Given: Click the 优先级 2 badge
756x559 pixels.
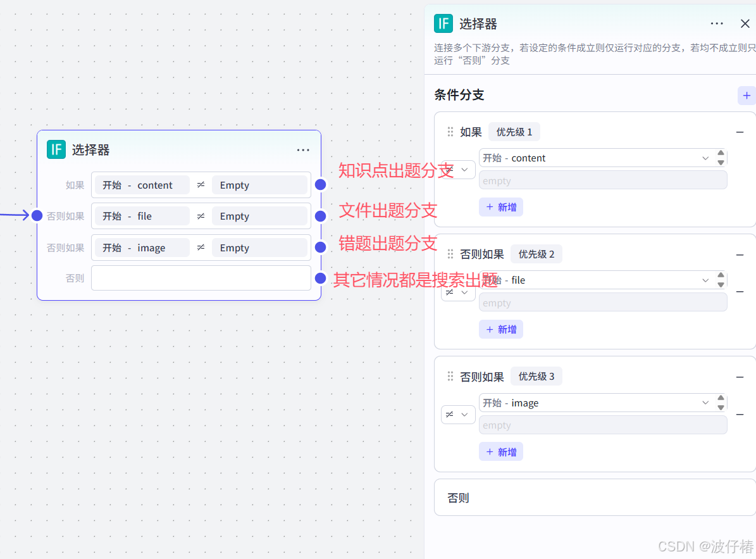Looking at the screenshot, I should coord(536,254).
